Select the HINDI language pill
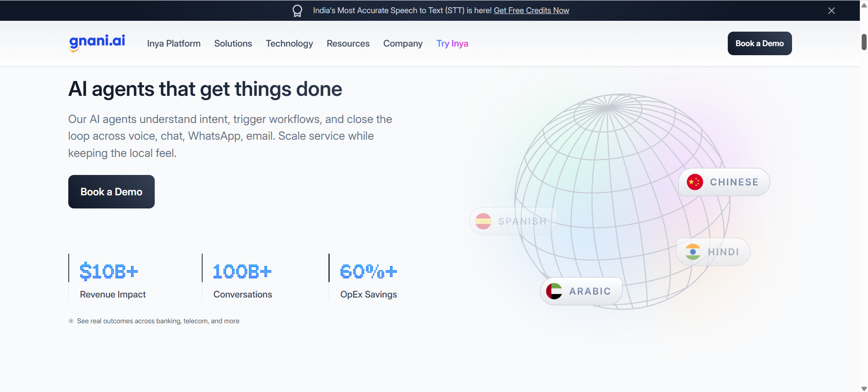 pyautogui.click(x=713, y=252)
